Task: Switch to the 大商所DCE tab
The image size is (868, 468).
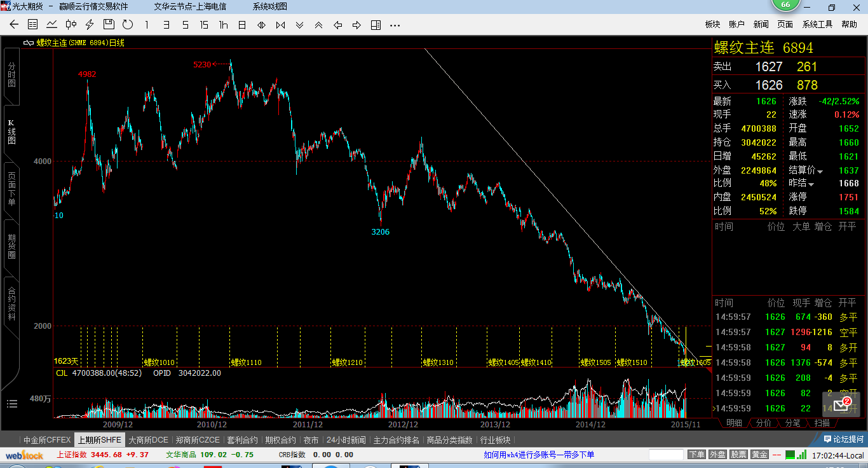Action: (148, 439)
